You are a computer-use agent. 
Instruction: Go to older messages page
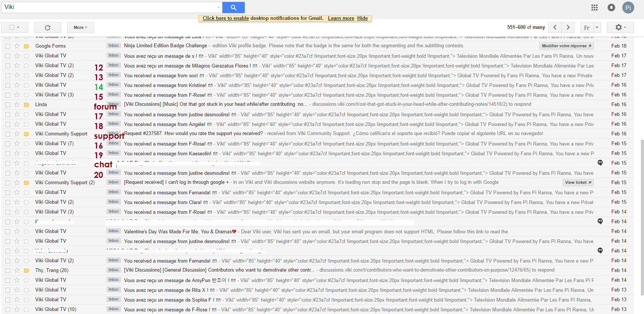568,27
